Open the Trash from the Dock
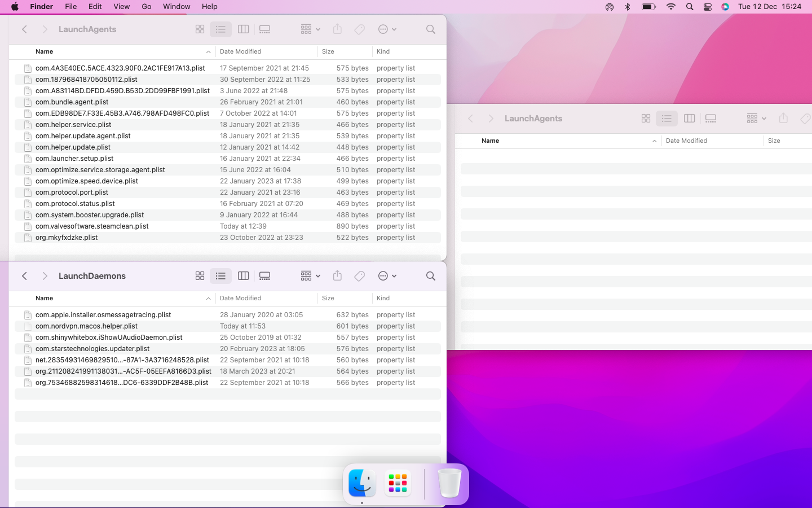This screenshot has height=508, width=812. [x=449, y=484]
